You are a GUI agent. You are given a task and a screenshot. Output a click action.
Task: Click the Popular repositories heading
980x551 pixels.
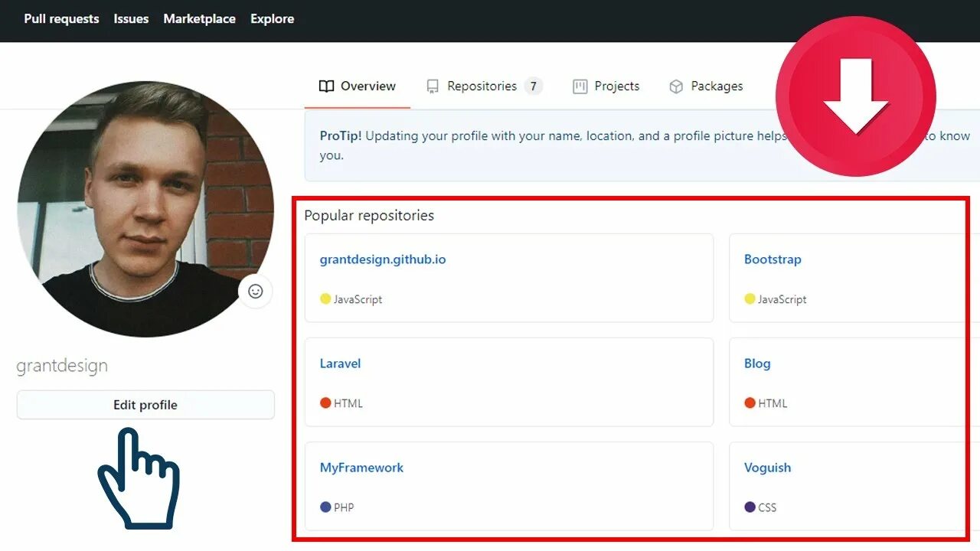[x=369, y=216]
